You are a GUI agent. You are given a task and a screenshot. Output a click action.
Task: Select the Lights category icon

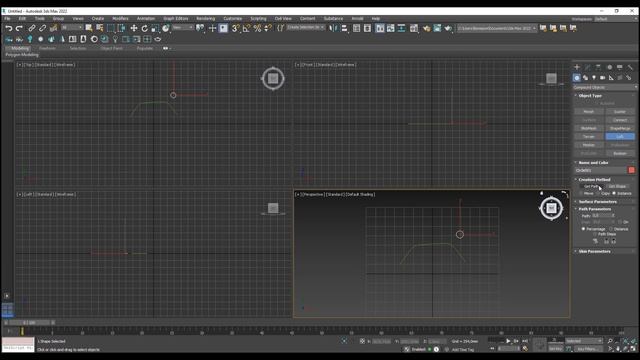594,78
